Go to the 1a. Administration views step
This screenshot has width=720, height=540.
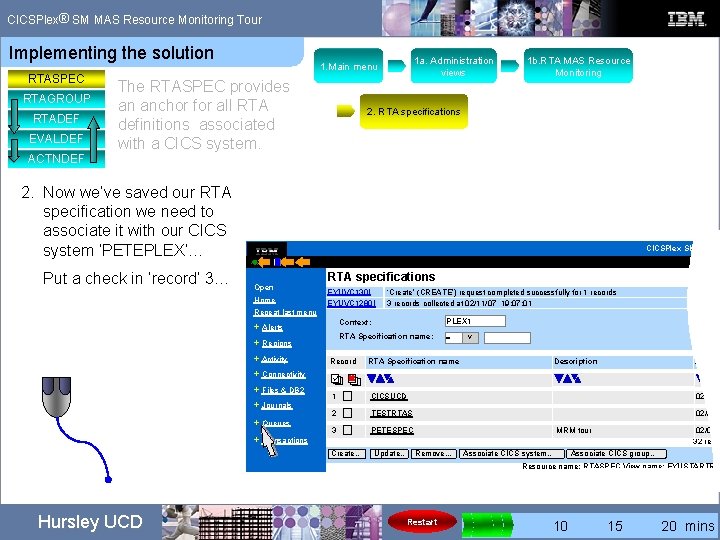coord(453,66)
